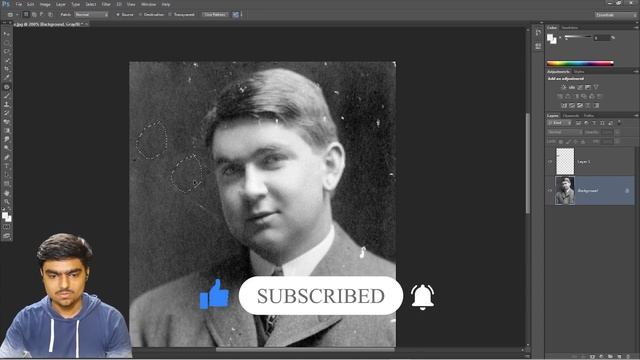Screen dimensions: 640x360
Task: Select the Crop tool
Action: click(7, 69)
